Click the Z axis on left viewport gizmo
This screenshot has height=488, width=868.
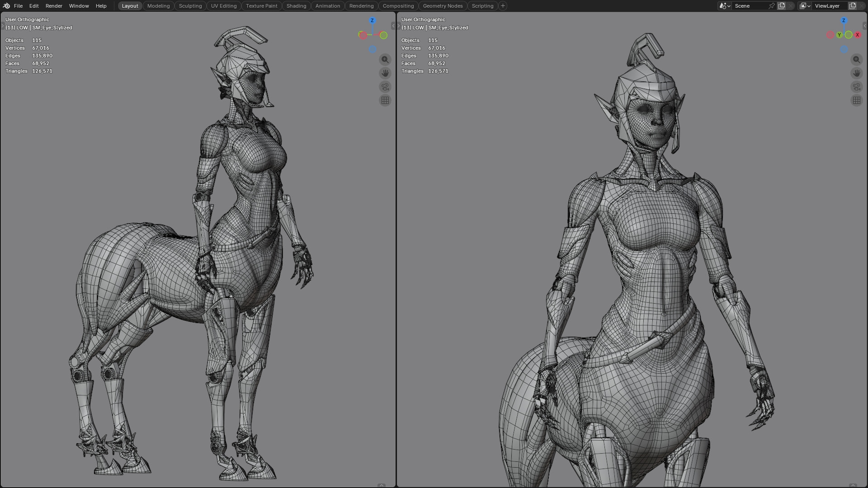(x=372, y=20)
